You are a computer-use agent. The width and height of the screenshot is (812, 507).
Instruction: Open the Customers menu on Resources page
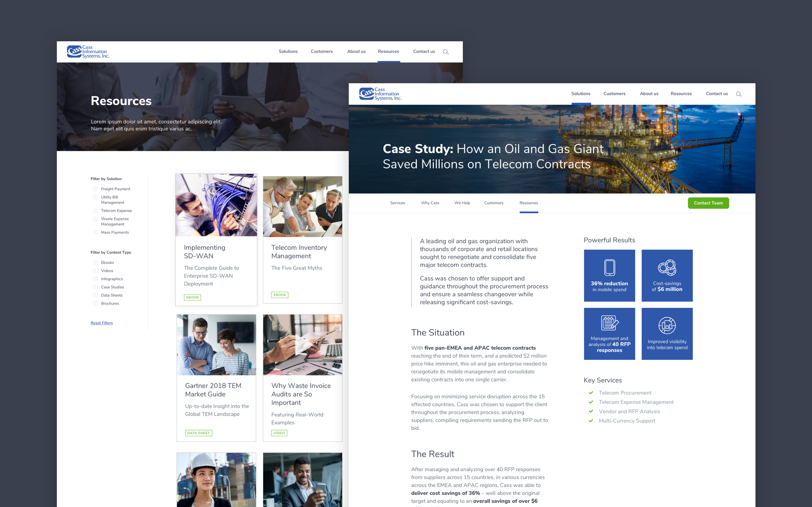(x=321, y=51)
